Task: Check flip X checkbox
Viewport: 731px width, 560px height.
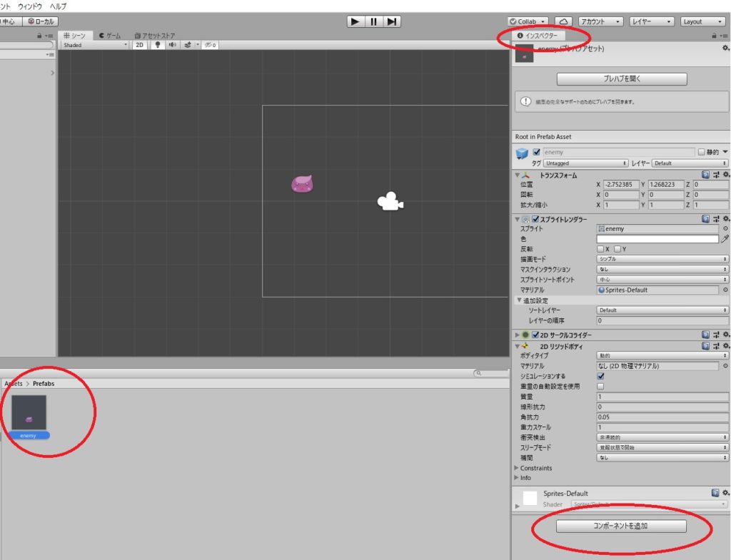Action: tap(600, 249)
